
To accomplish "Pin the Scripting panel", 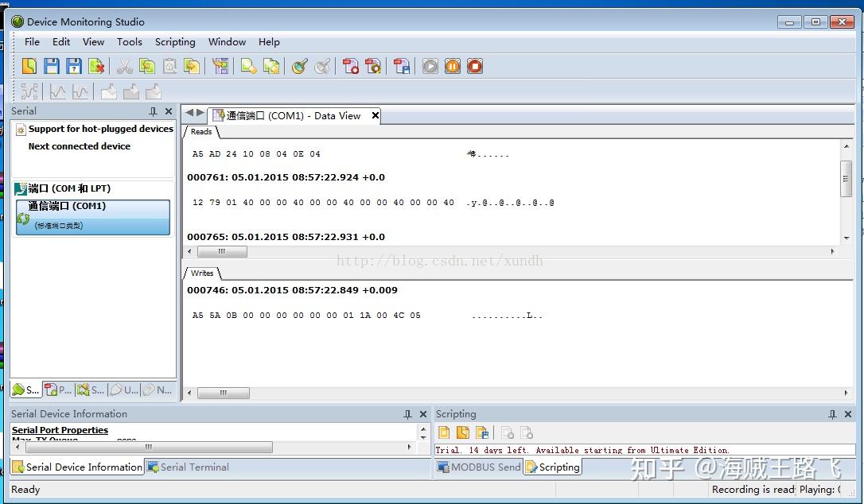I will (832, 414).
